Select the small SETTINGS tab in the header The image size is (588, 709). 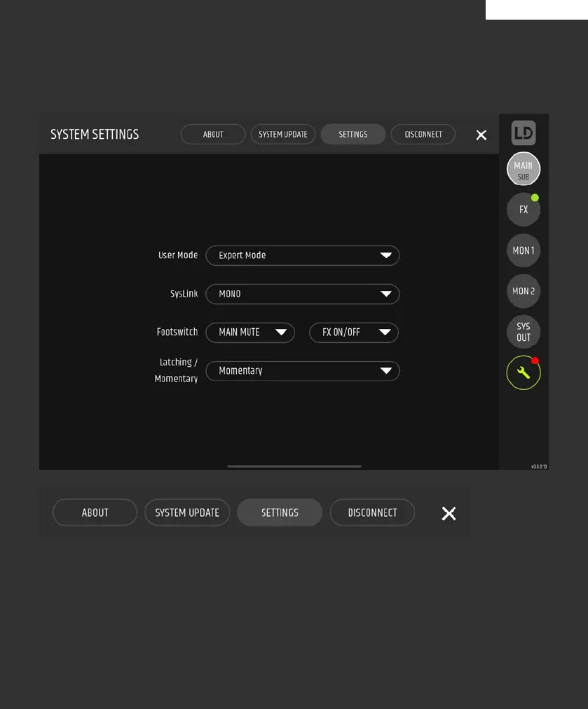click(x=353, y=135)
